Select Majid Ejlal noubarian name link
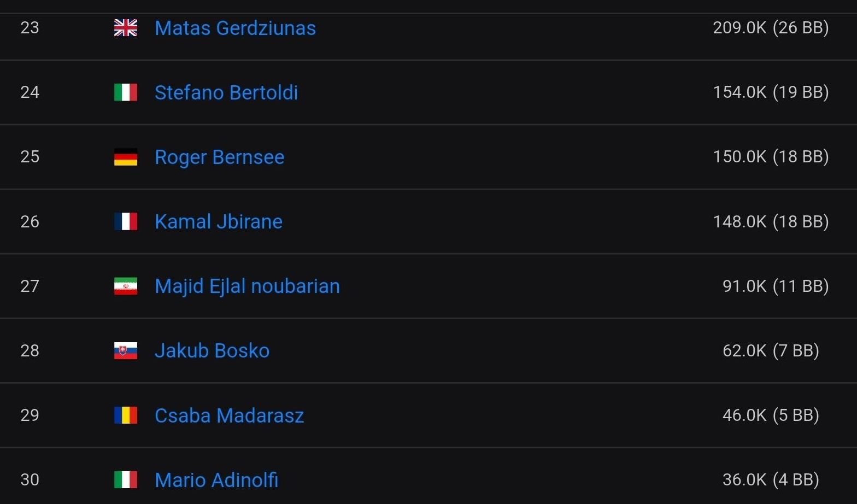This screenshot has width=857, height=504. (247, 286)
